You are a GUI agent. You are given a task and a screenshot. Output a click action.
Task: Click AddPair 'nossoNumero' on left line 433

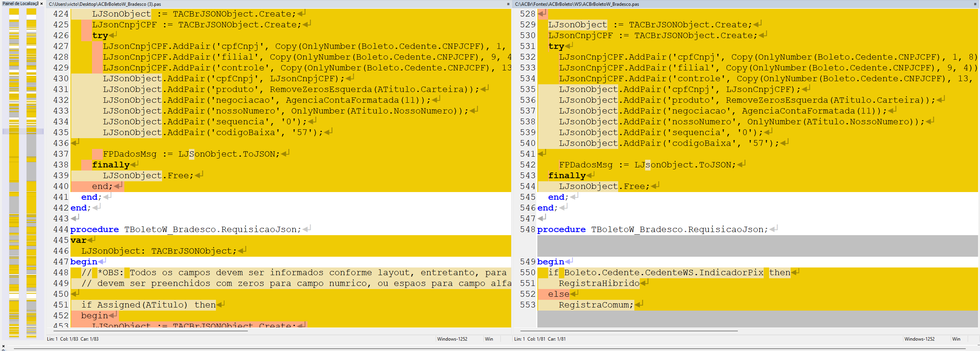click(x=286, y=111)
